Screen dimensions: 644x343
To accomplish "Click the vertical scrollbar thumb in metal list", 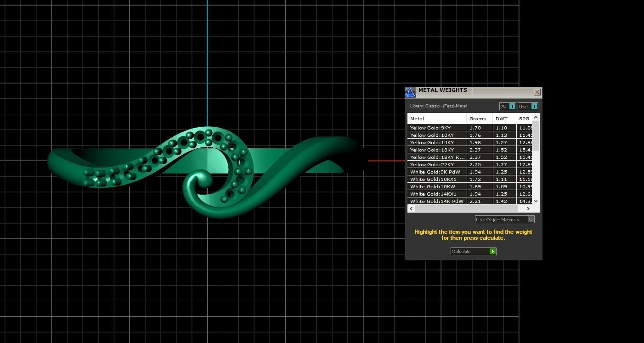I will pos(536,136).
